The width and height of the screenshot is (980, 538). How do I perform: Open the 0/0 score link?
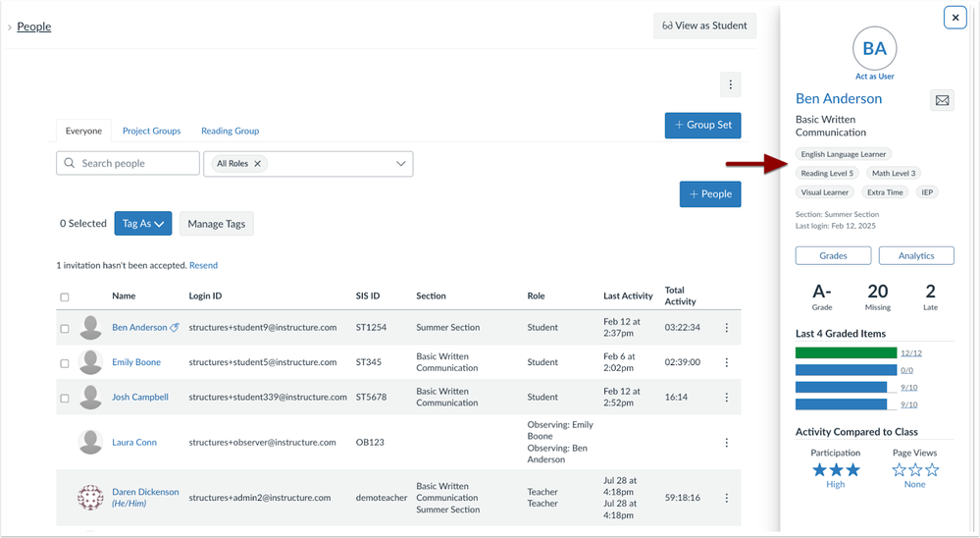point(906,370)
